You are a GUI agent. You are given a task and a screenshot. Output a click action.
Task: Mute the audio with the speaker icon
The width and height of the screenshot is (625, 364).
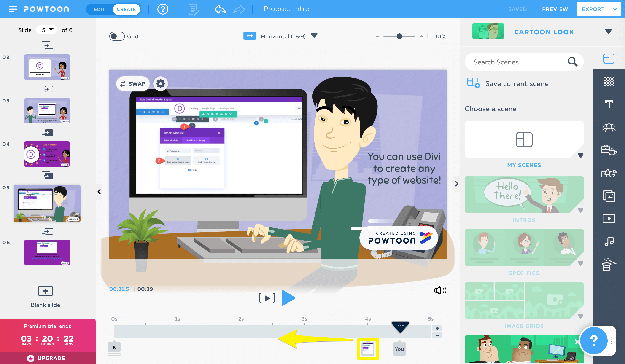click(440, 290)
